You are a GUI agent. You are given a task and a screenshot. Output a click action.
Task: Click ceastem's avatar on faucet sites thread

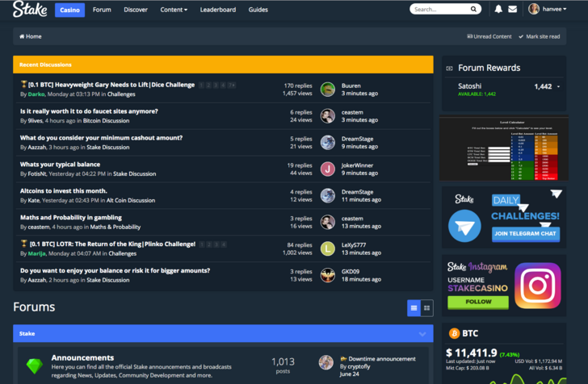click(x=327, y=116)
